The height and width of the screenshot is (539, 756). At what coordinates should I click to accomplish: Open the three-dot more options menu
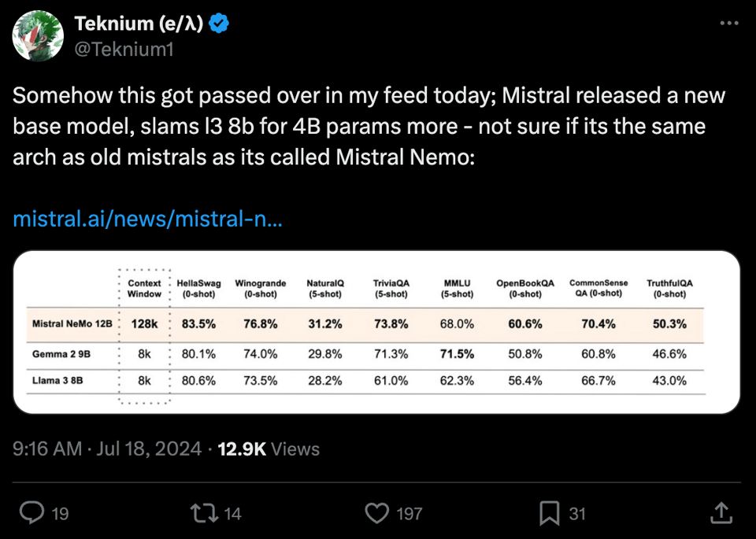[x=729, y=24]
